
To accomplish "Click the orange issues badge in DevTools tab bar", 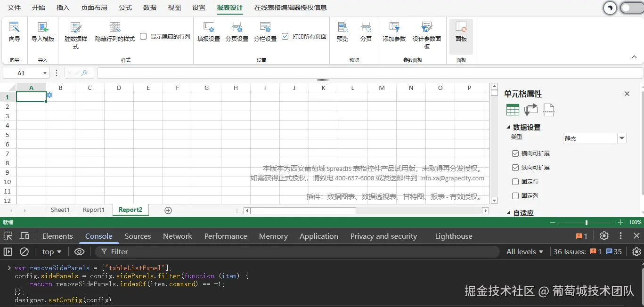I will pos(581,236).
